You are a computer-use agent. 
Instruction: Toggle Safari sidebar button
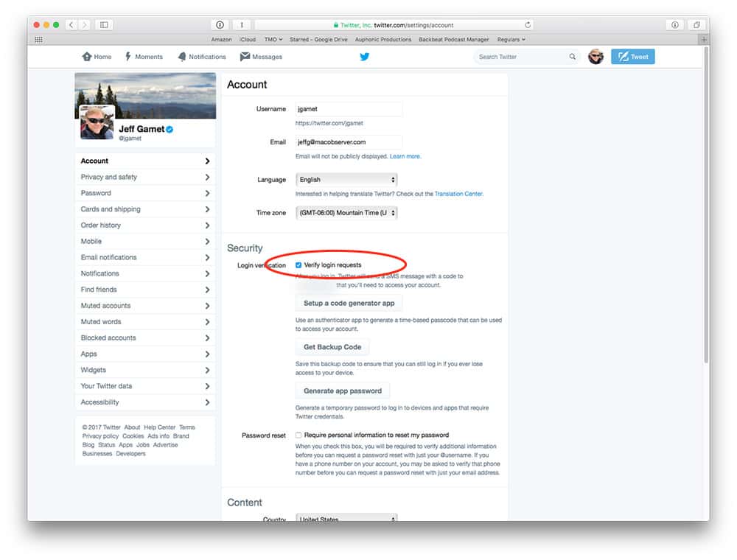point(104,24)
